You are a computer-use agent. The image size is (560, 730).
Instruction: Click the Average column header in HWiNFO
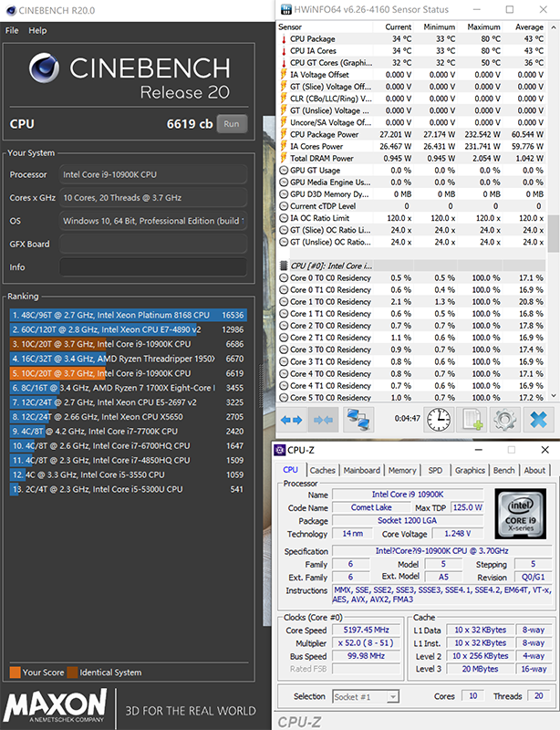click(524, 27)
